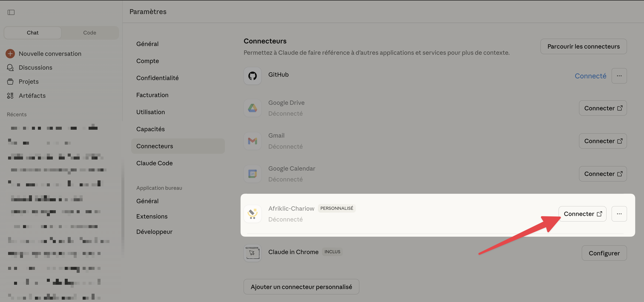
Task: Open the Claude Code settings section
Action: pyautogui.click(x=154, y=163)
